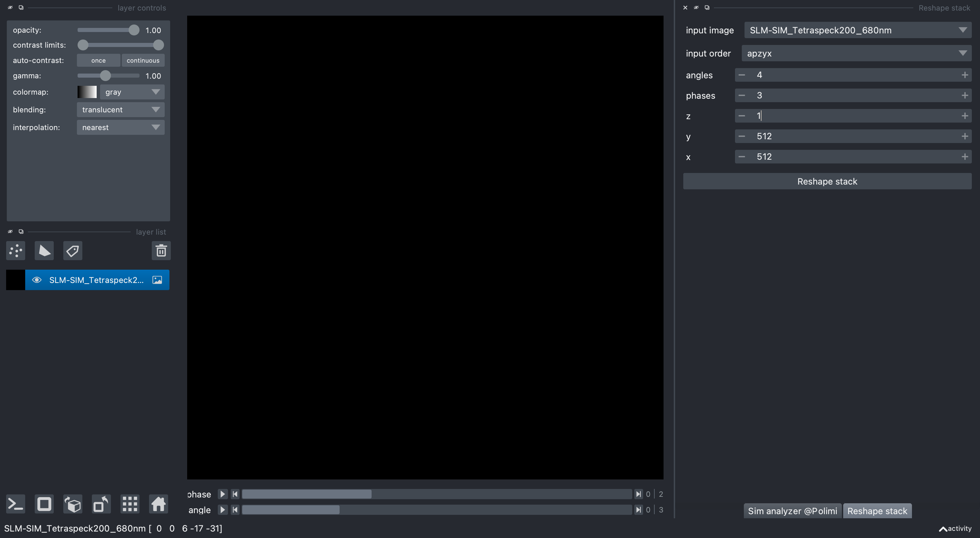Open the input order apzyx dropdown
Screen dimensions: 980x538
click(856, 53)
